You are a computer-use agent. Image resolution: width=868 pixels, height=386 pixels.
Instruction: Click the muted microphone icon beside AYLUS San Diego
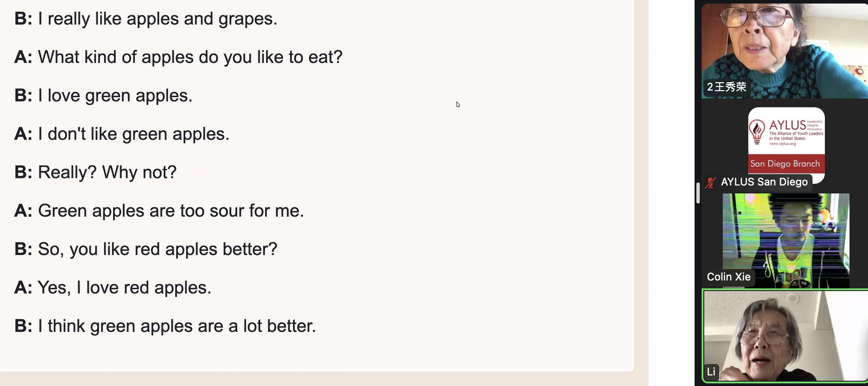coord(710,182)
